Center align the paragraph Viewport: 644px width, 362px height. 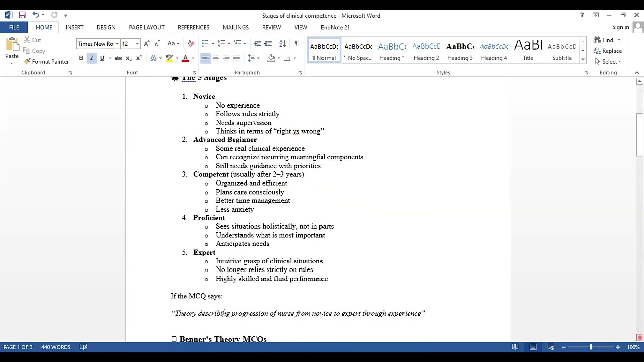point(216,58)
